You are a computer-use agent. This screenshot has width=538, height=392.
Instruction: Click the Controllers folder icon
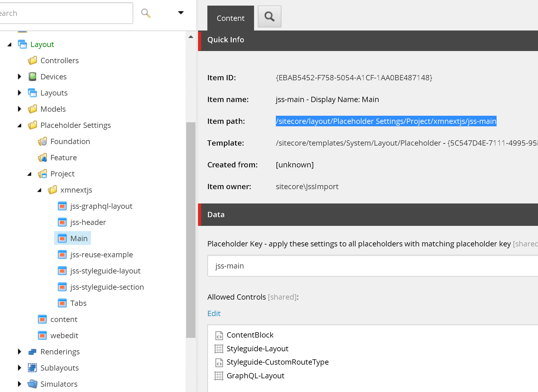click(32, 60)
